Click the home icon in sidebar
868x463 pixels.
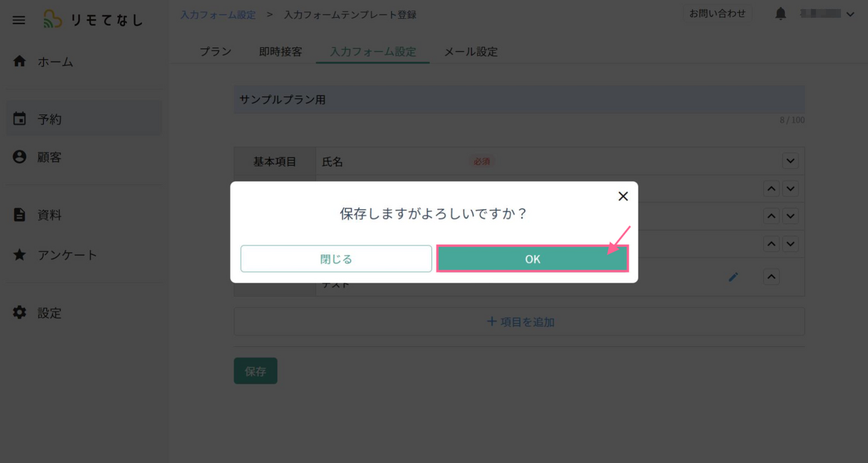(19, 61)
